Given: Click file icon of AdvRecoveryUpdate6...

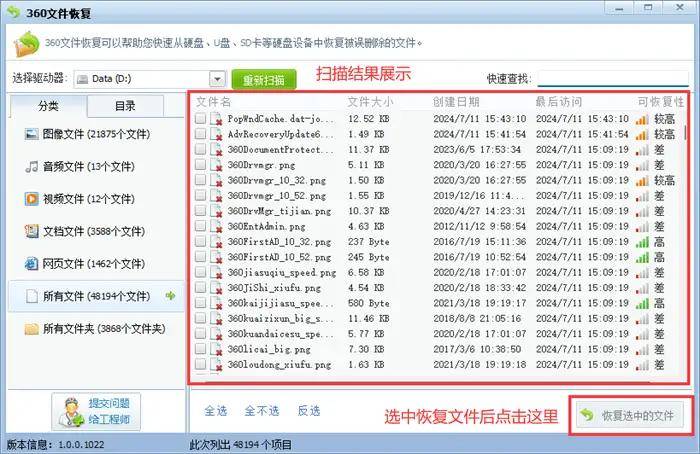Looking at the screenshot, I should click(x=217, y=135).
